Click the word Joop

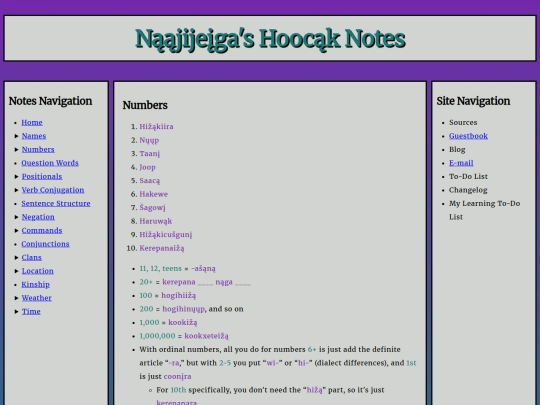147,167
